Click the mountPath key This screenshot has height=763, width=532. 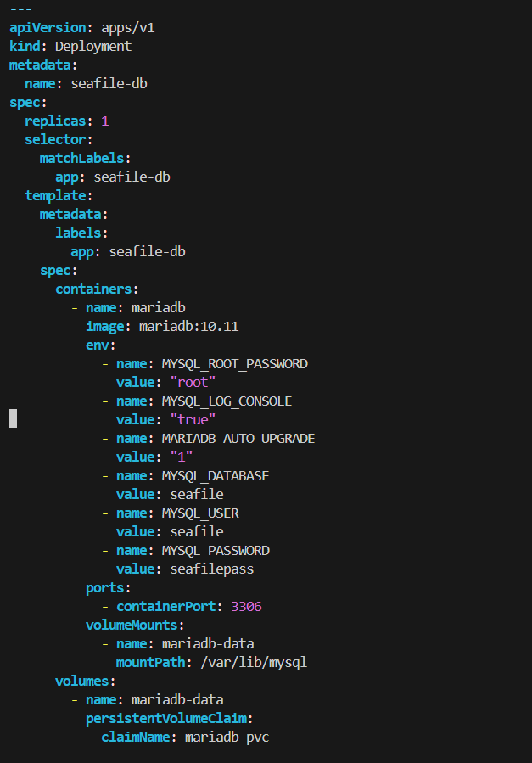click(x=151, y=663)
